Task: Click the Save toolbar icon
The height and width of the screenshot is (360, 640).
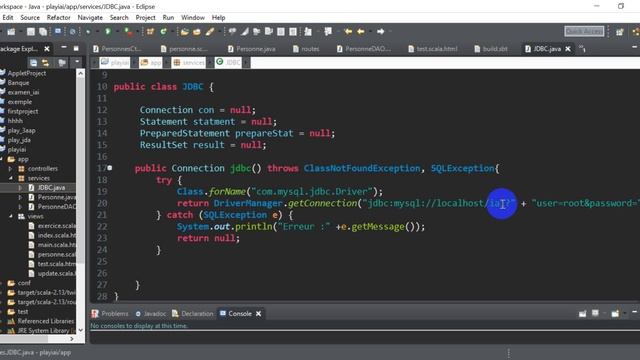Action: tap(31, 31)
